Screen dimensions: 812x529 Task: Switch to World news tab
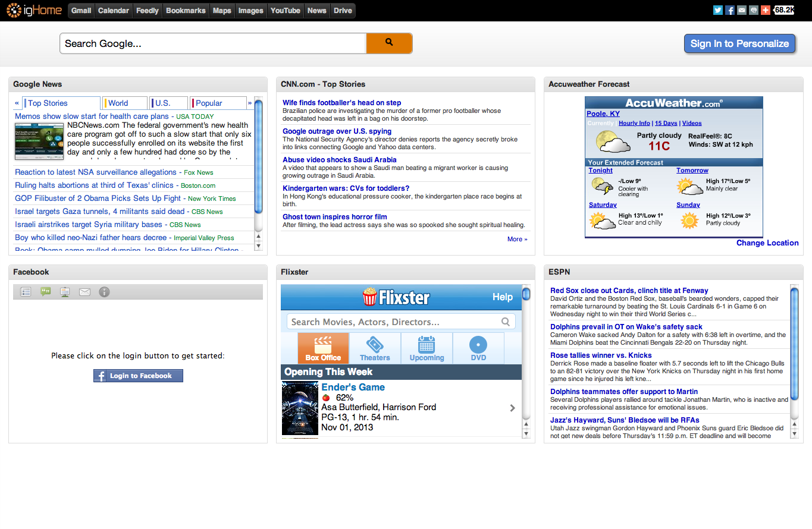pyautogui.click(x=125, y=103)
